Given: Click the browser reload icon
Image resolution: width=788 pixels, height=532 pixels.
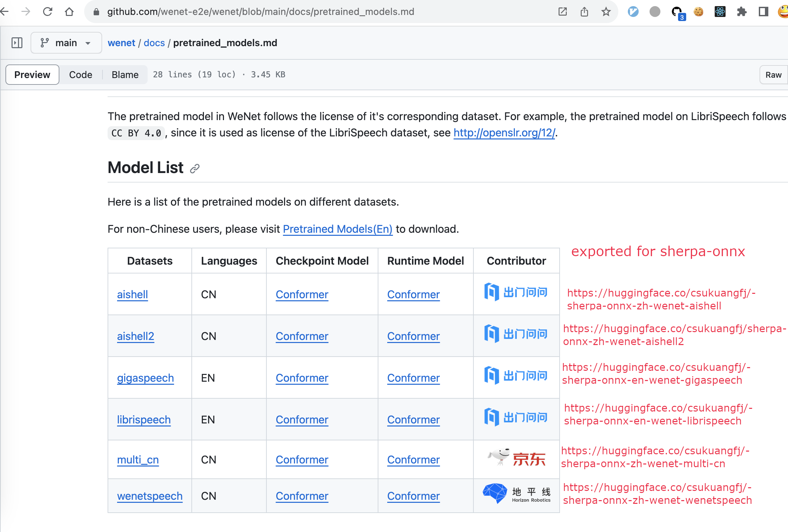Looking at the screenshot, I should [48, 12].
